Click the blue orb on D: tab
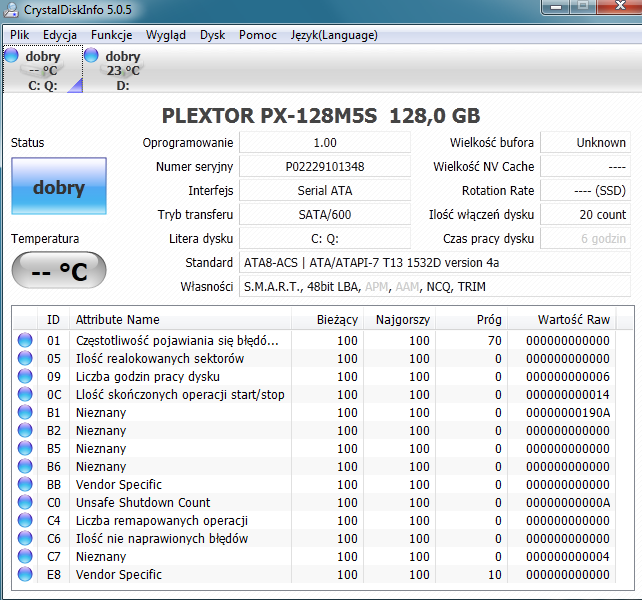This screenshot has height=600, width=642. point(91,55)
